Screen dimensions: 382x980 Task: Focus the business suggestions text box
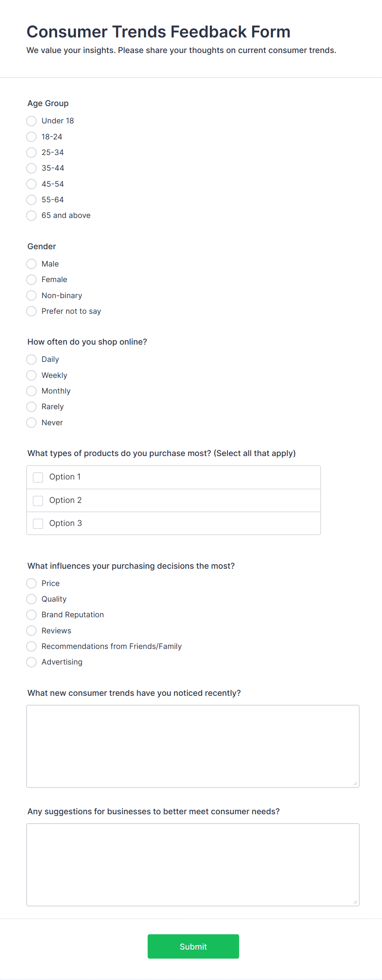(193, 864)
